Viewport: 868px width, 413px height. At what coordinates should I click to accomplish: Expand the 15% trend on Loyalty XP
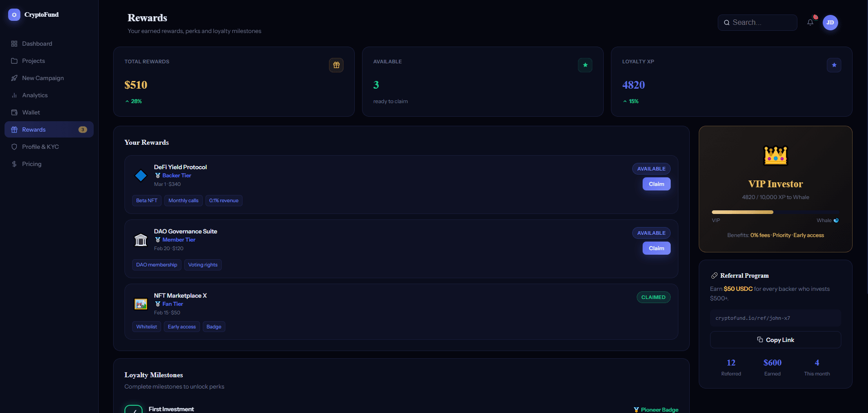point(631,101)
